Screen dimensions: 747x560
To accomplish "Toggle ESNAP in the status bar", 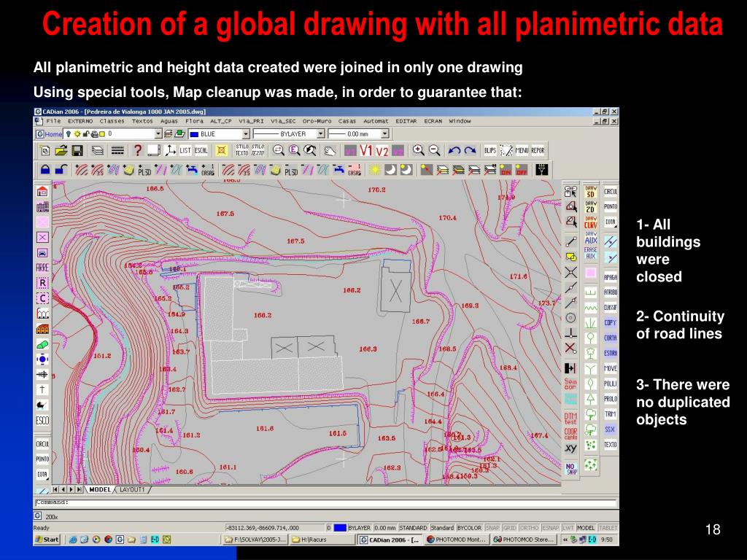I will coord(550,528).
